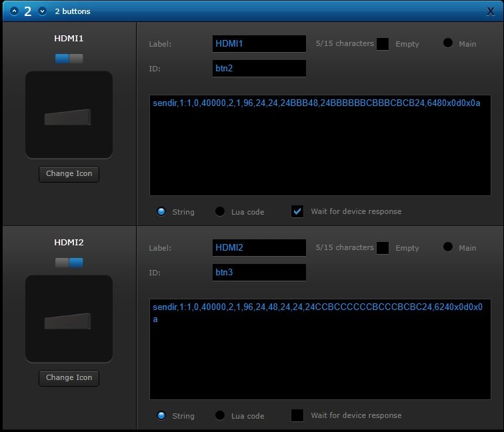Click the HDMI2 device icon preview

pyautogui.click(x=69, y=319)
